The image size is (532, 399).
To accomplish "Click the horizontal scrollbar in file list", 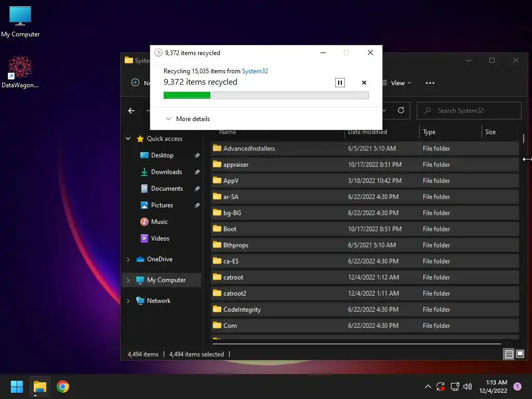I will 356,344.
